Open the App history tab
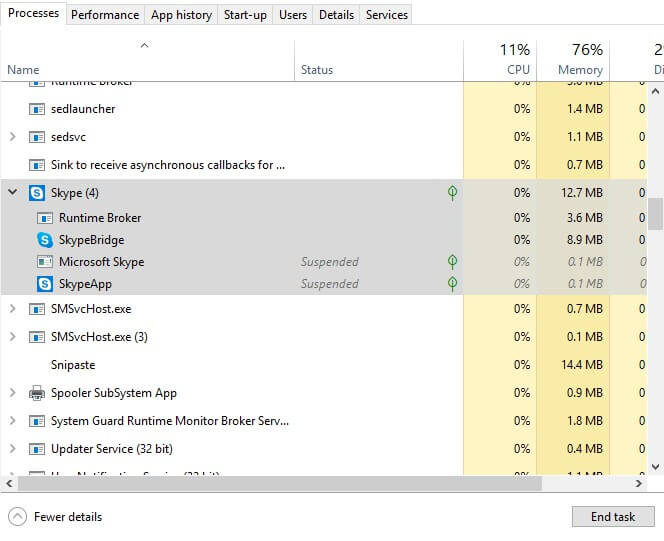Viewport: 664px width, 541px height. [x=181, y=15]
